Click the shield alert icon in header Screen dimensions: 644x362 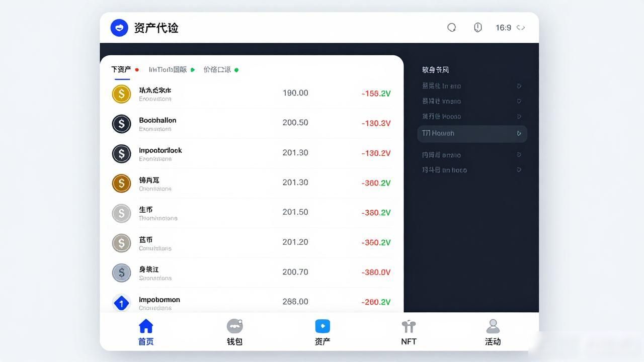tap(478, 28)
